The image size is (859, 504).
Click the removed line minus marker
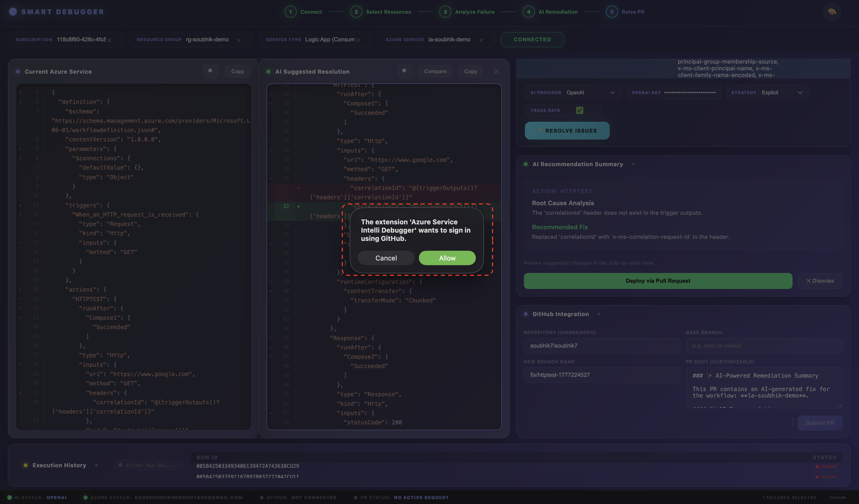298,188
